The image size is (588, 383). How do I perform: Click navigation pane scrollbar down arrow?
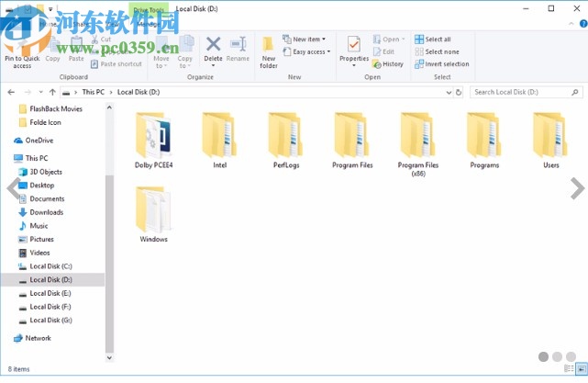click(x=109, y=357)
